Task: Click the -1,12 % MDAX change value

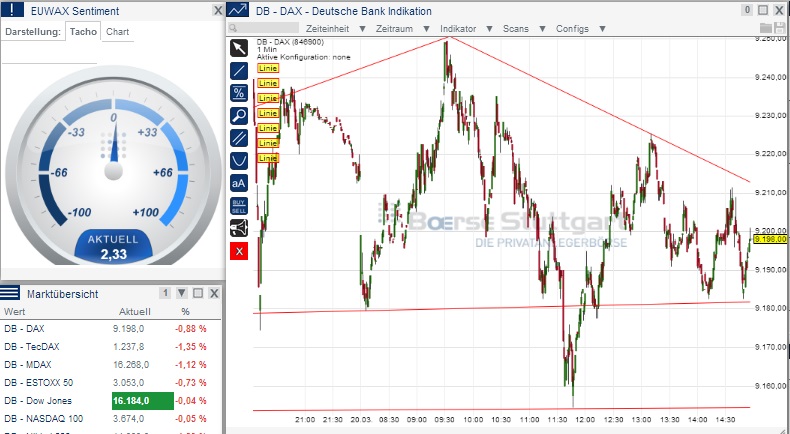Action: click(x=190, y=364)
